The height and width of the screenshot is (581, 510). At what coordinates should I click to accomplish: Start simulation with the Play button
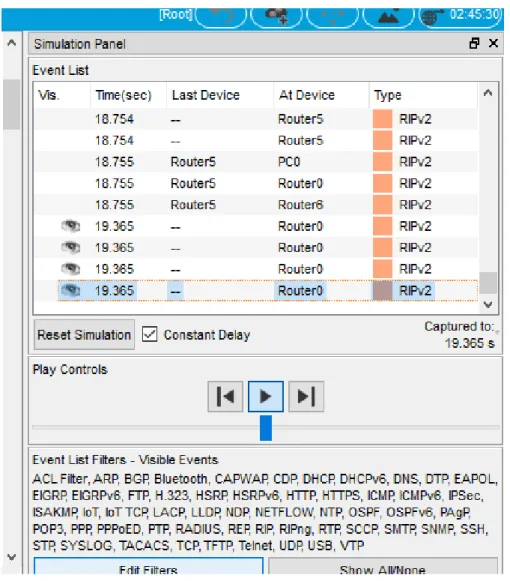click(x=266, y=396)
